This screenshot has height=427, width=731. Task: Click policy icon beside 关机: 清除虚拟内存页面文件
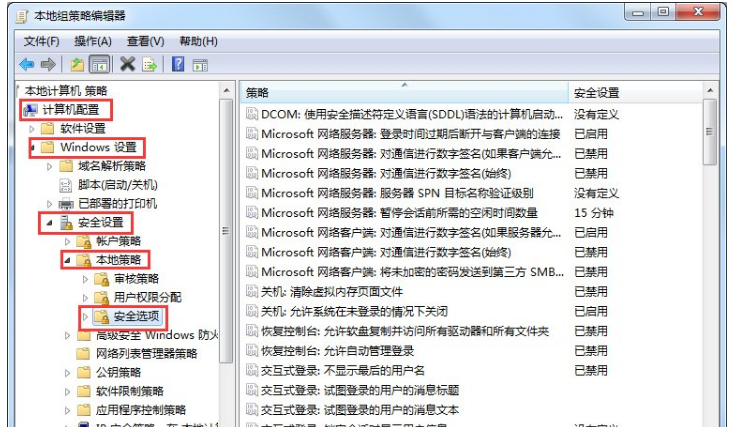(252, 292)
